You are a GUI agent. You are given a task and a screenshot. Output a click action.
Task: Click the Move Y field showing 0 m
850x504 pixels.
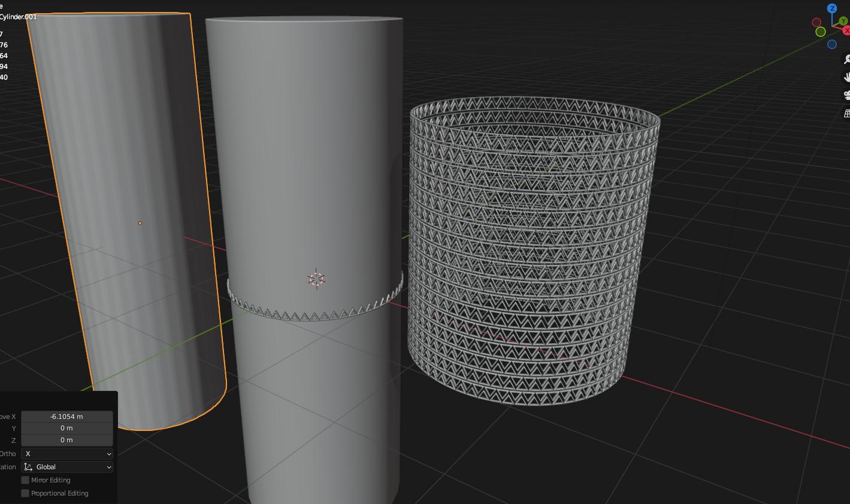click(x=67, y=428)
